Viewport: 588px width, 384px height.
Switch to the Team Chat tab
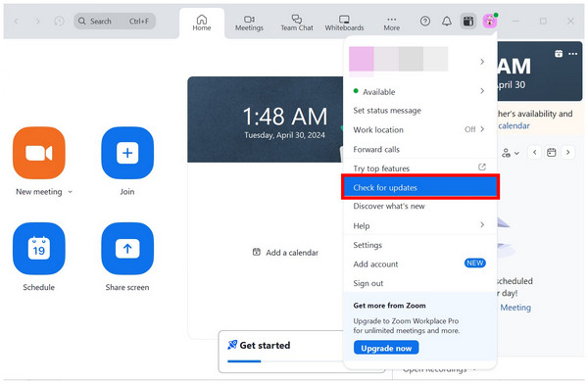(x=297, y=23)
